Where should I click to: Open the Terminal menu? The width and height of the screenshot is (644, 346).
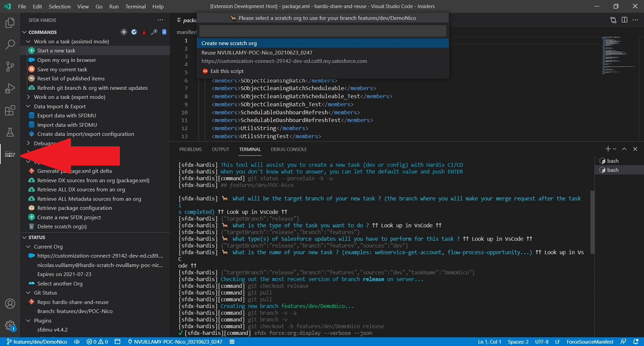tap(136, 6)
